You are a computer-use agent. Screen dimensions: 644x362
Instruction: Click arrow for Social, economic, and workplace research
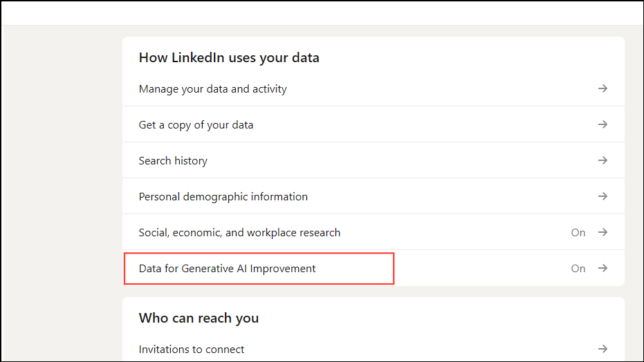[x=602, y=232]
